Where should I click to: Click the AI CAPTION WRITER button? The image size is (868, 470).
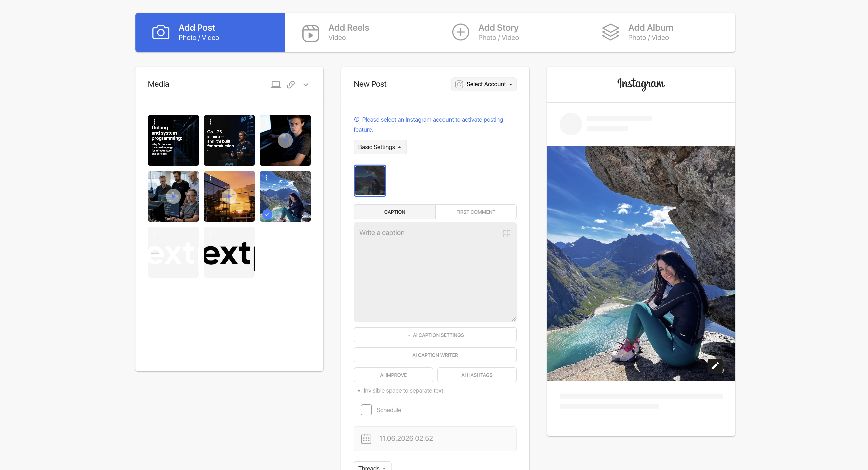click(x=435, y=355)
